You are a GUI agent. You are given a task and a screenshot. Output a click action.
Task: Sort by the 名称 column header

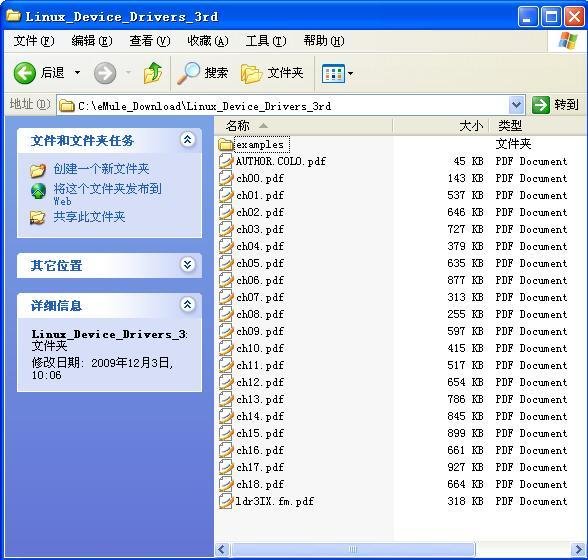[304, 126]
